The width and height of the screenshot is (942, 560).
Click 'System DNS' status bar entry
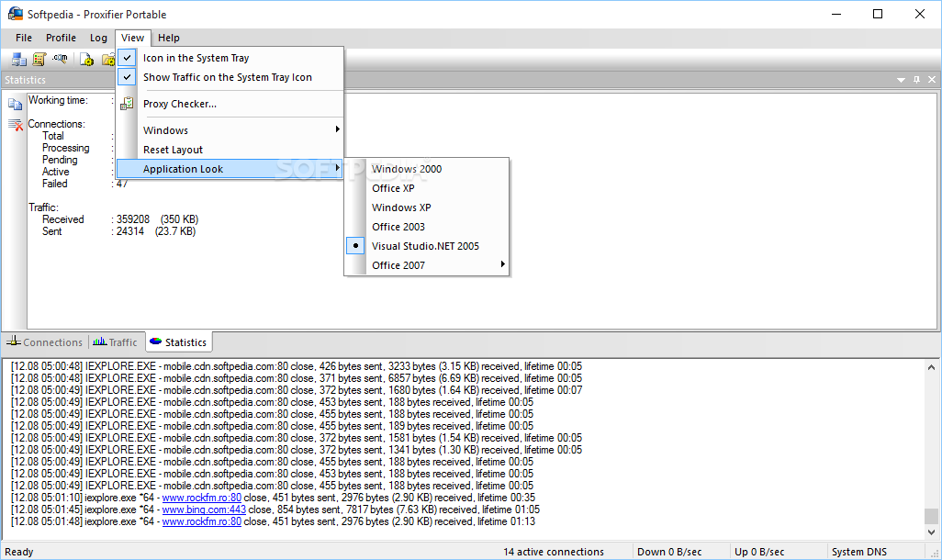click(x=859, y=552)
